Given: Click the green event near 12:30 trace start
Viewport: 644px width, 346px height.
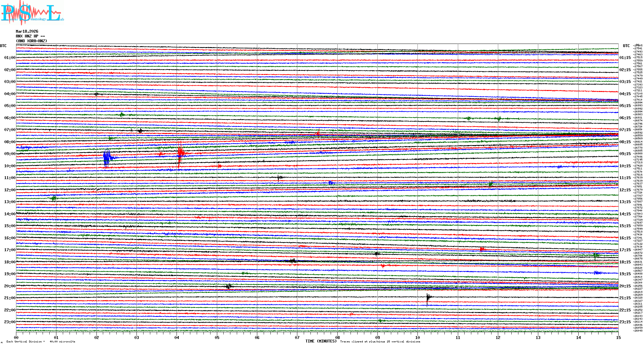Looking at the screenshot, I should [x=54, y=198].
